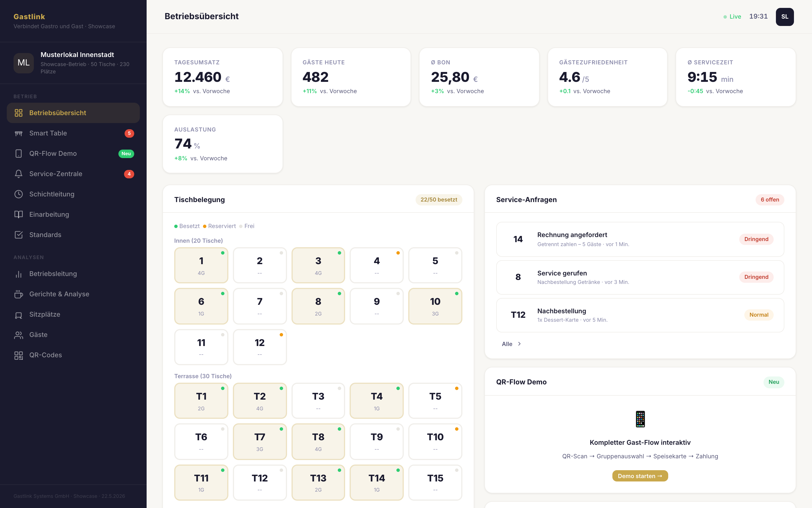Go to Schichtleitung

73,194
